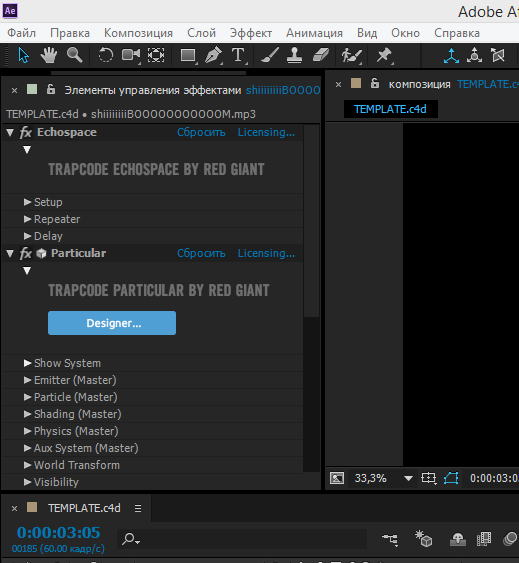Open the Вид menu
This screenshot has width=519, height=563.
coord(367,33)
